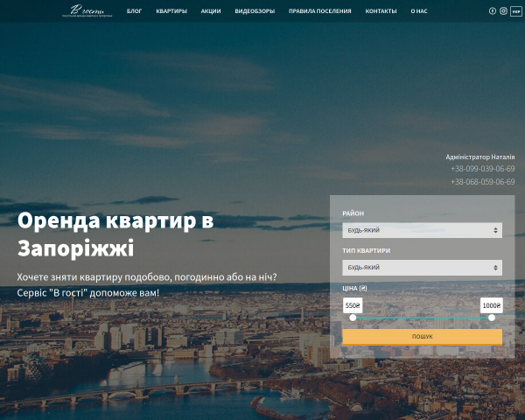525x420 pixels.
Task: Expand the ТИП КВАРТИРИ dropdown
Action: (x=423, y=268)
